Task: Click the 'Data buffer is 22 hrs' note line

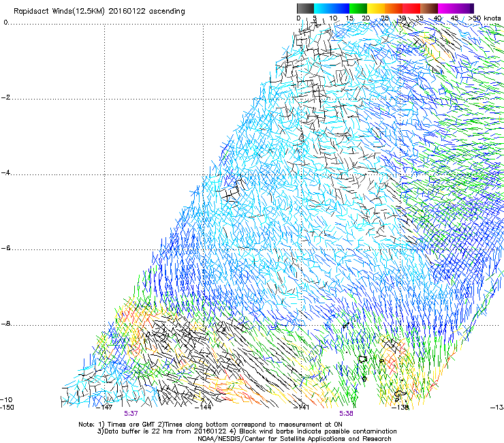Action: (x=247, y=431)
